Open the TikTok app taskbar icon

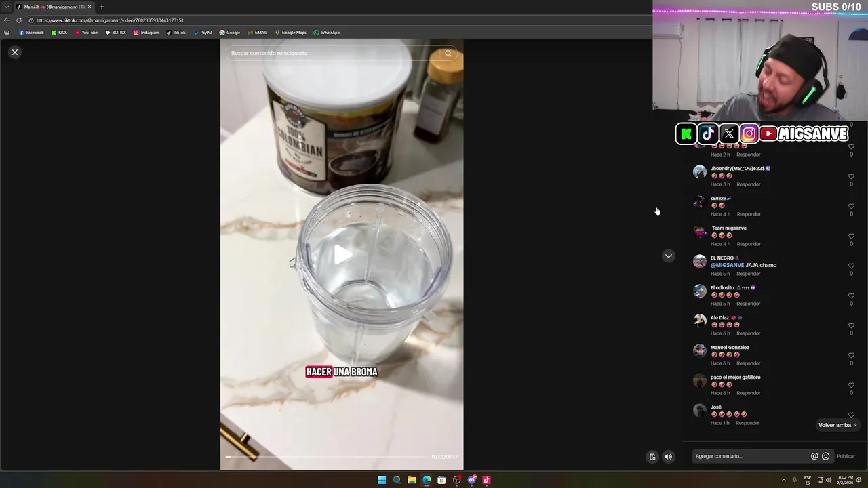pos(486,480)
